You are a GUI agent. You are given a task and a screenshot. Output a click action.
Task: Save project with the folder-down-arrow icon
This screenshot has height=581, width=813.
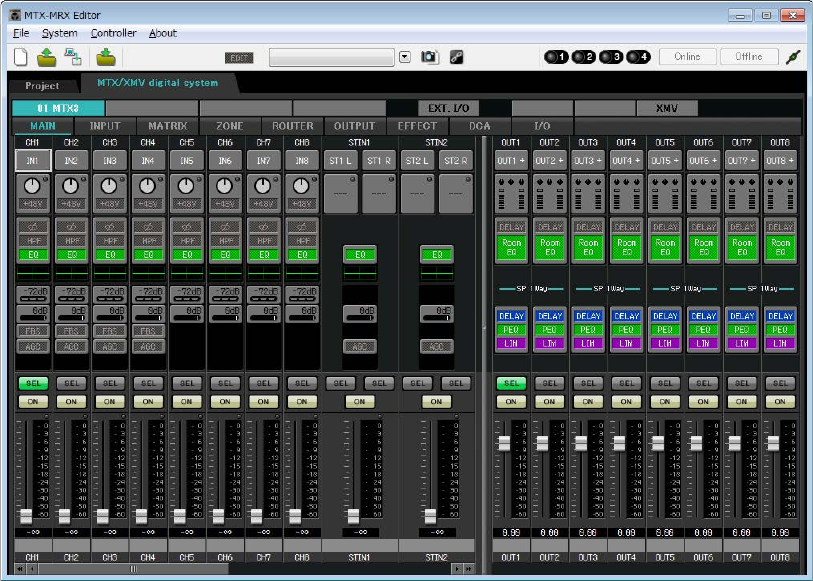coord(106,56)
